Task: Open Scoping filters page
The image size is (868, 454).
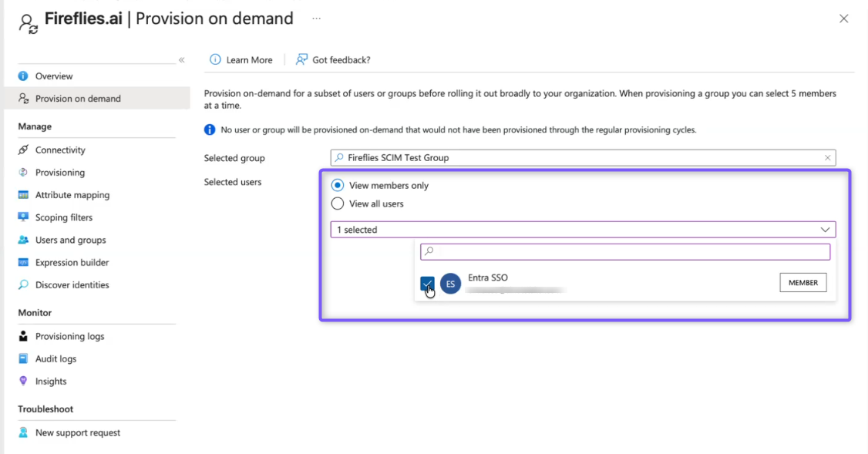Action: (x=64, y=217)
